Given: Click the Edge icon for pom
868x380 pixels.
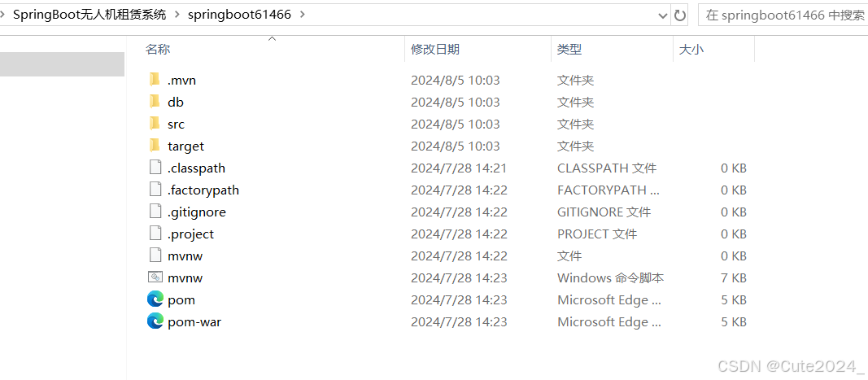Looking at the screenshot, I should [155, 299].
